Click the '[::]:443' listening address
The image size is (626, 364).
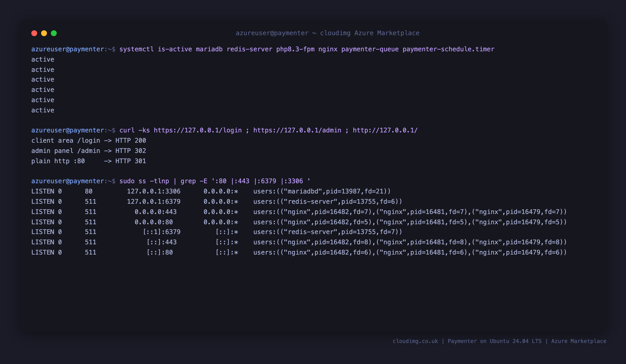coord(161,242)
